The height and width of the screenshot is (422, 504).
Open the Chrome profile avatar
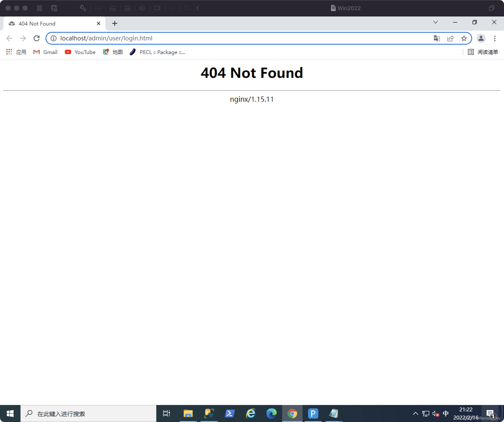coord(481,38)
